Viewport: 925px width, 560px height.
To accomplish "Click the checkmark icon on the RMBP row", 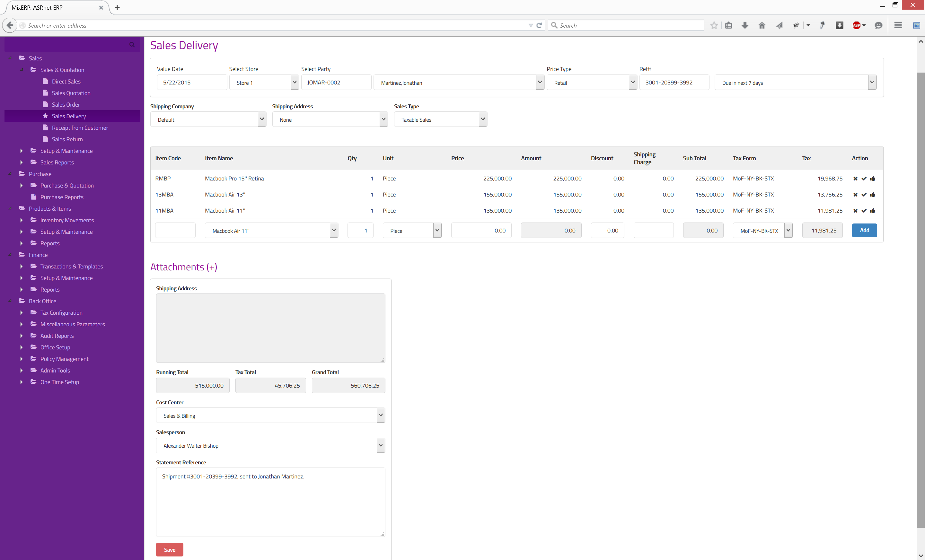I will [x=864, y=179].
